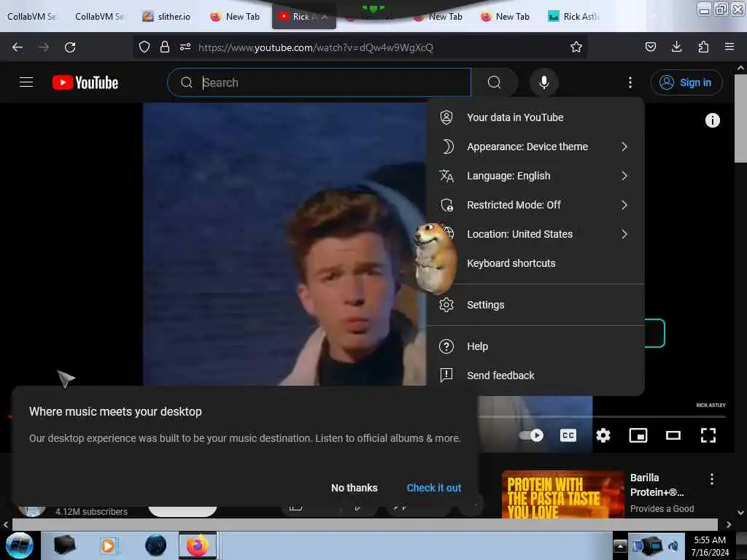Show site security lock information
This screenshot has height=560, width=747.
[x=164, y=47]
